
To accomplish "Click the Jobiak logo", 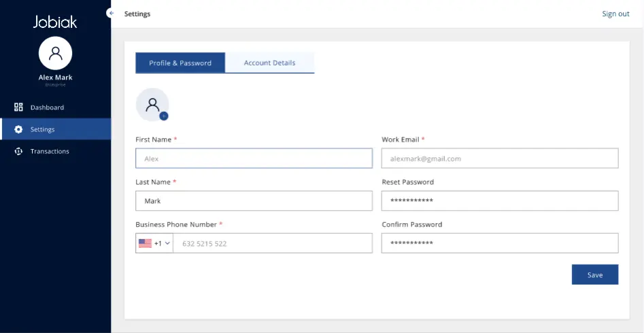I will [x=55, y=22].
